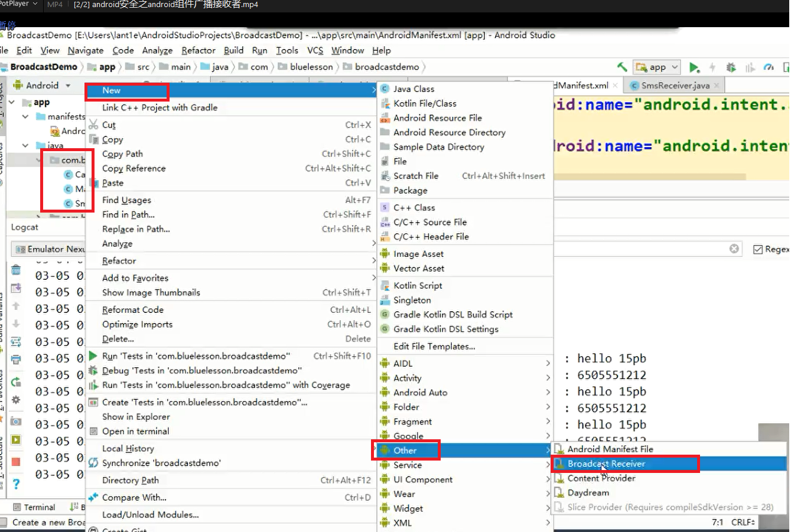
Task: Click the logcat Up Stack Trace arrow
Action: [x=16, y=306]
